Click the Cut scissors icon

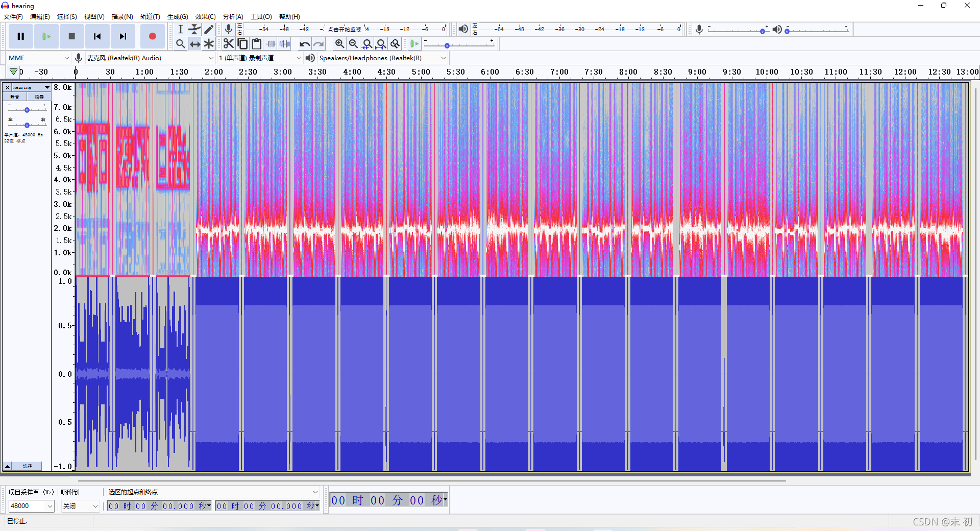[x=229, y=44]
